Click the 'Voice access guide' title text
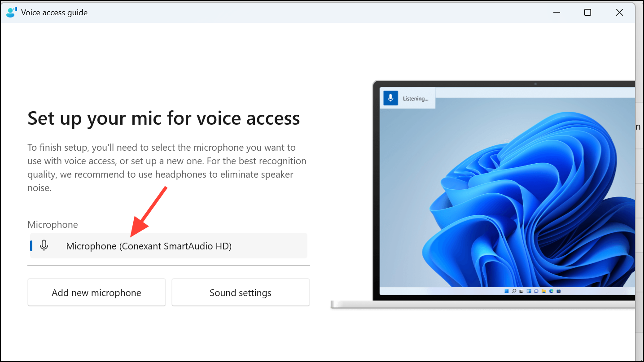Viewport: 644px width, 362px height. 54,13
